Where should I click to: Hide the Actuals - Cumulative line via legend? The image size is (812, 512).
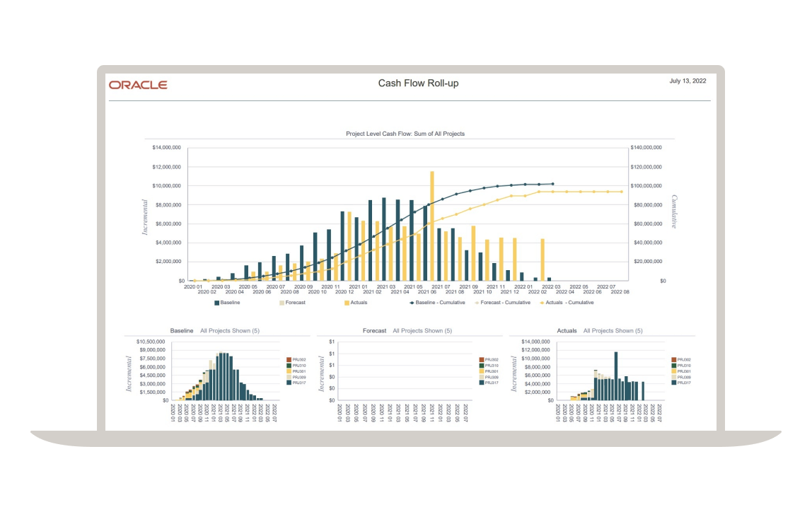[543, 303]
